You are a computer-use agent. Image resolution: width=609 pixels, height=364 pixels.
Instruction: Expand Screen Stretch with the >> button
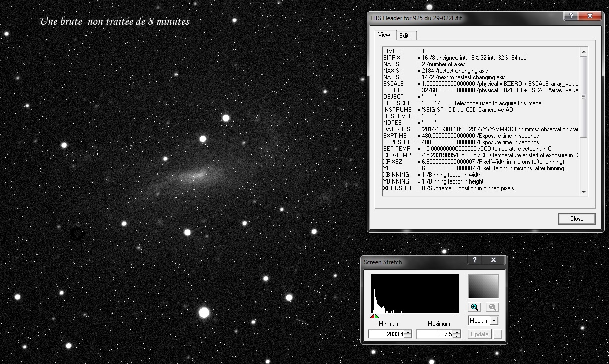coord(497,334)
